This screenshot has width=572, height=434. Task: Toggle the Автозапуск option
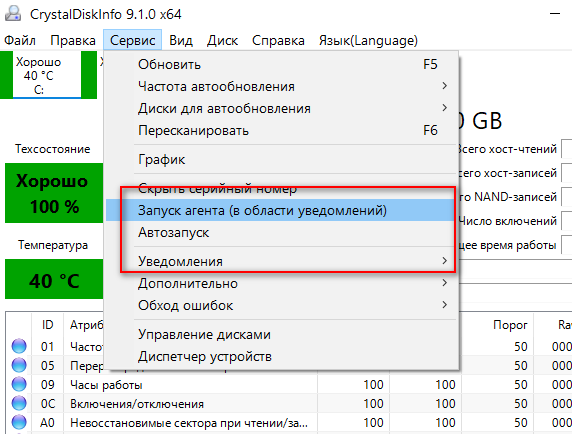[x=282, y=232]
